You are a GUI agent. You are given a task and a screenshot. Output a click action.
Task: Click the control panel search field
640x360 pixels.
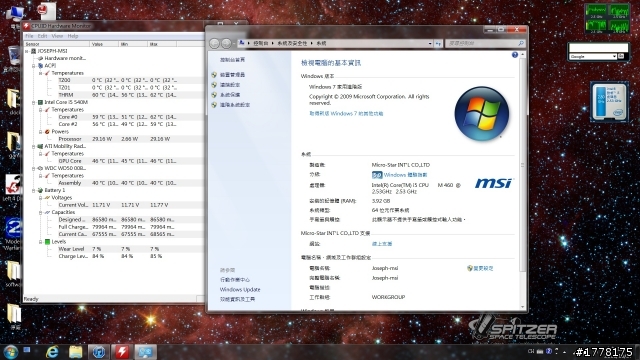484,43
